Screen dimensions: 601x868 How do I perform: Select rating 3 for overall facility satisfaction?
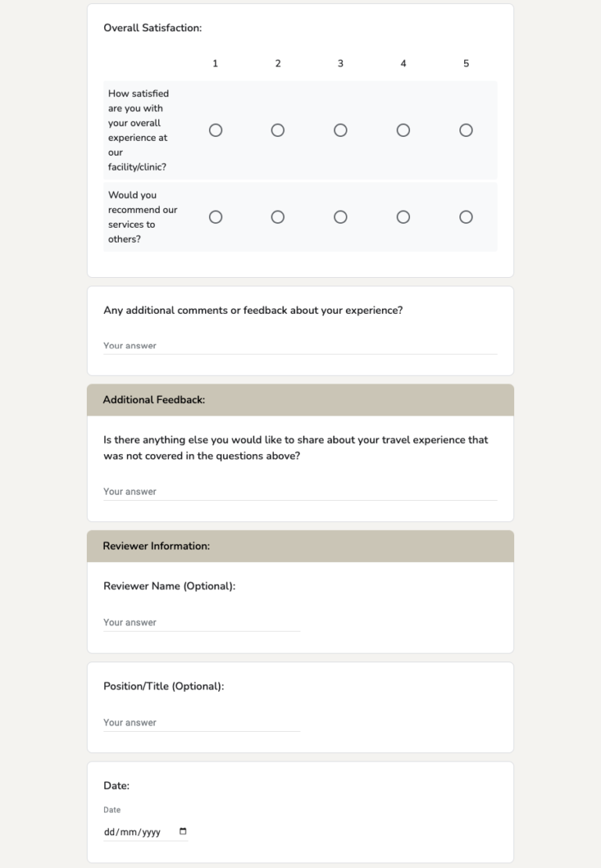coord(340,130)
